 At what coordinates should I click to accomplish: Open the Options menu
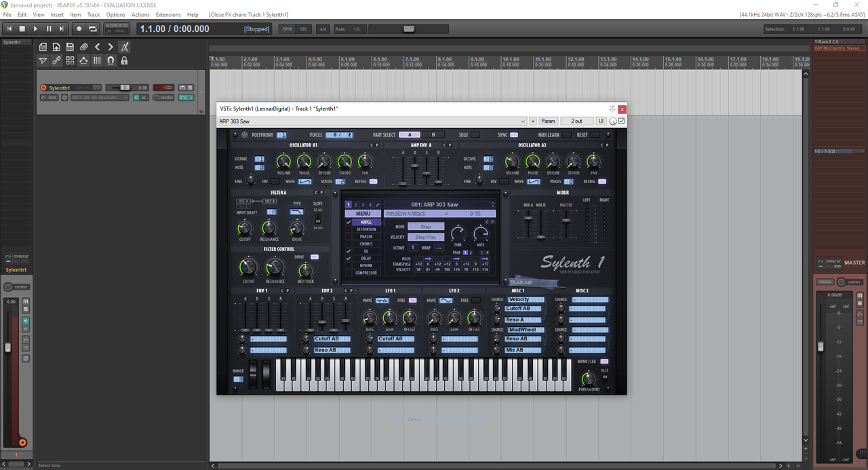point(115,14)
